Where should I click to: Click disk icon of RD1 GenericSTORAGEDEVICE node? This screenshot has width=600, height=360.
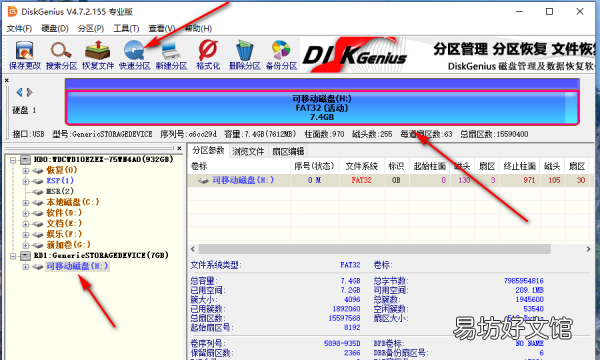click(x=25, y=256)
